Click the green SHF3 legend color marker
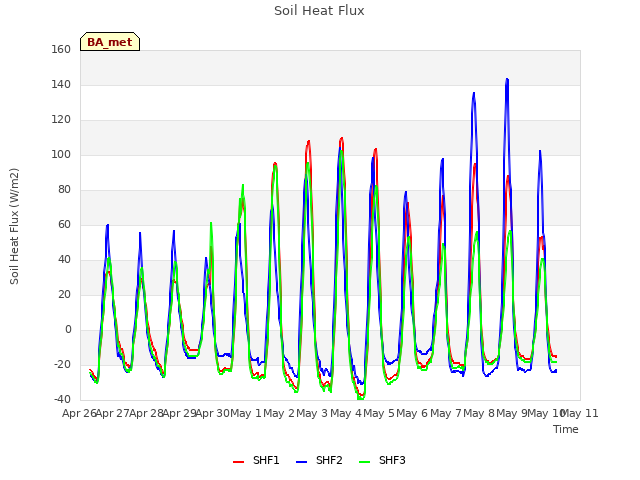 click(x=364, y=462)
